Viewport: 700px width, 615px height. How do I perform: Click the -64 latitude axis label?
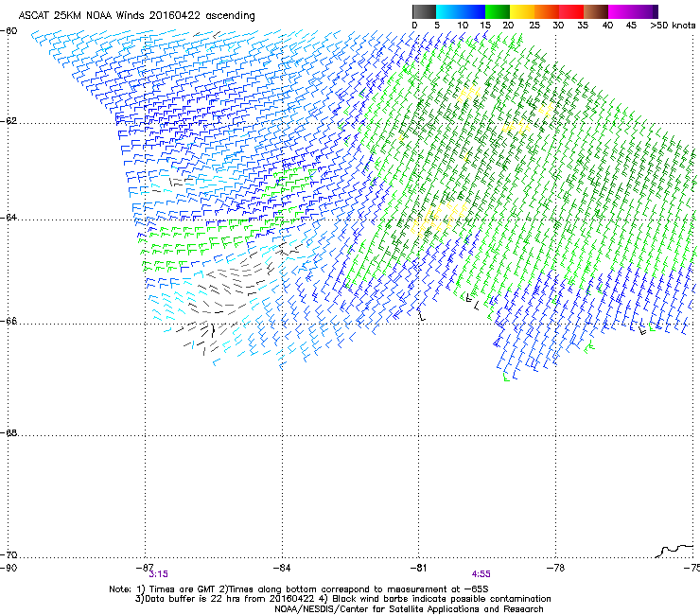point(9,217)
